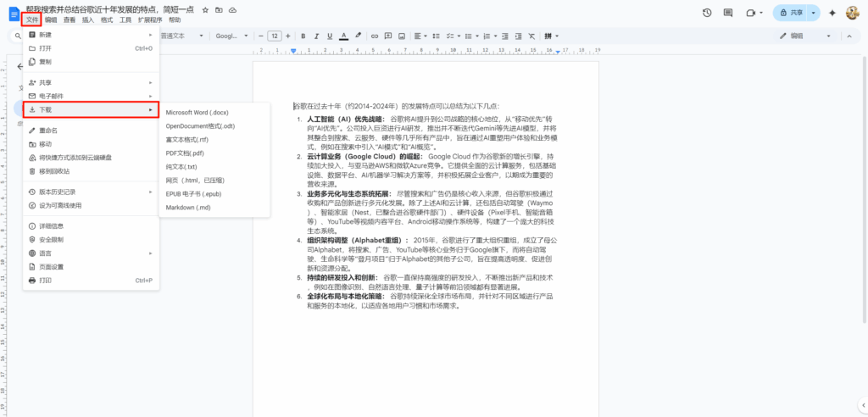Open version history clock icon

tap(707, 13)
